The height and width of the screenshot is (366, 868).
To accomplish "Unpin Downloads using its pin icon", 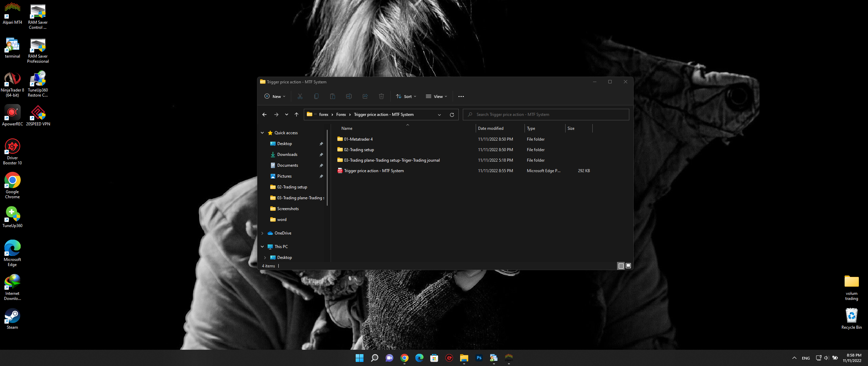I will point(321,155).
